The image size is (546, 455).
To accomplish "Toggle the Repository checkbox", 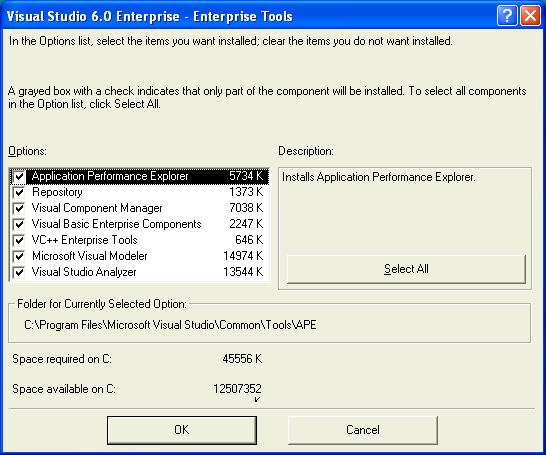I will click(x=19, y=193).
